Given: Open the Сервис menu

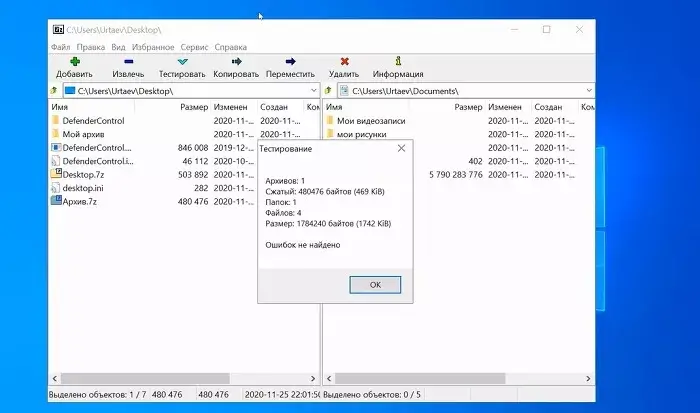Looking at the screenshot, I should pyautogui.click(x=195, y=46).
